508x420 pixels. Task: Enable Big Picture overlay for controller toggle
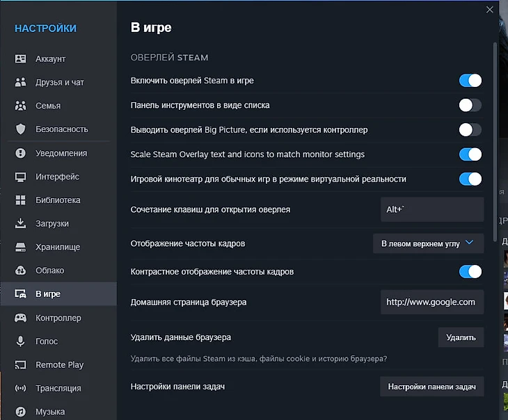tap(470, 130)
